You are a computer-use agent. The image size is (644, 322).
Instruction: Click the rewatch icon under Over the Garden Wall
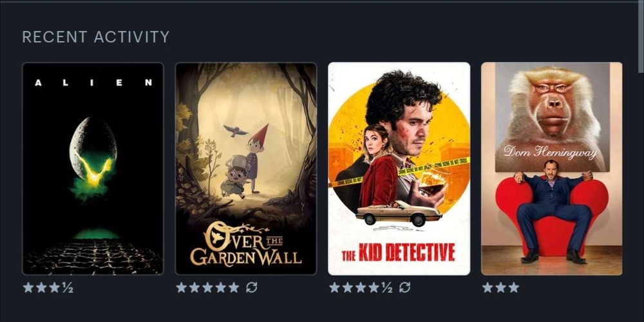pyautogui.click(x=251, y=287)
